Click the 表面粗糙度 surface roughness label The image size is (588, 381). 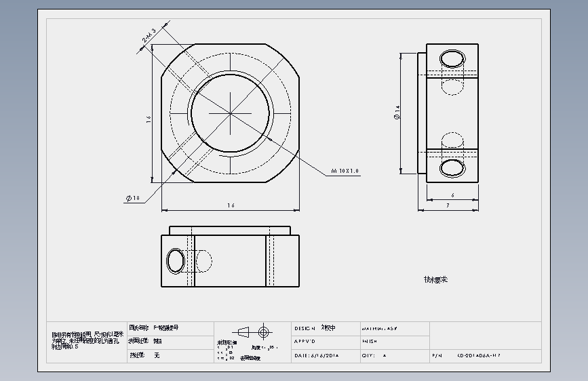(x=250, y=358)
